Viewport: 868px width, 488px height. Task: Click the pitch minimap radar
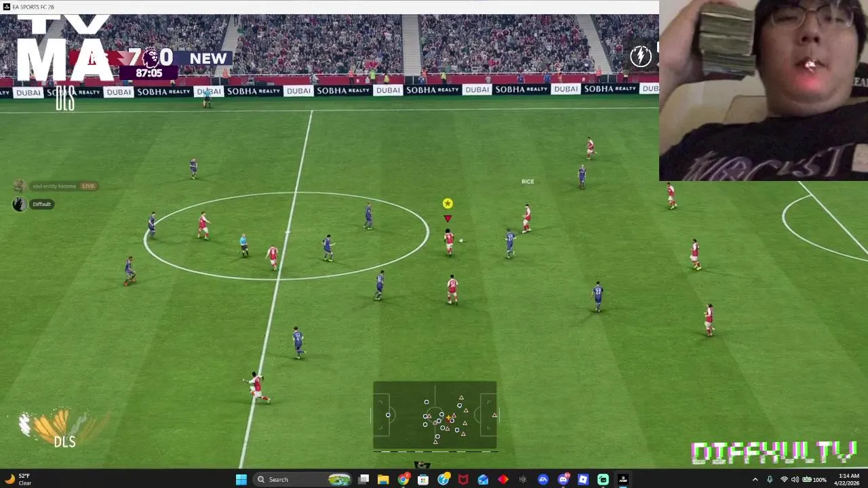click(x=435, y=415)
